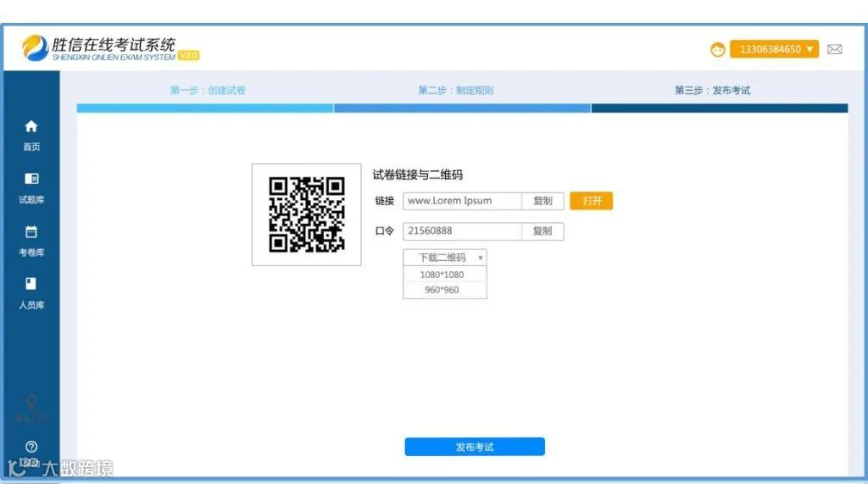Click the second step progress bar segment
868x484 pixels.
(462, 108)
